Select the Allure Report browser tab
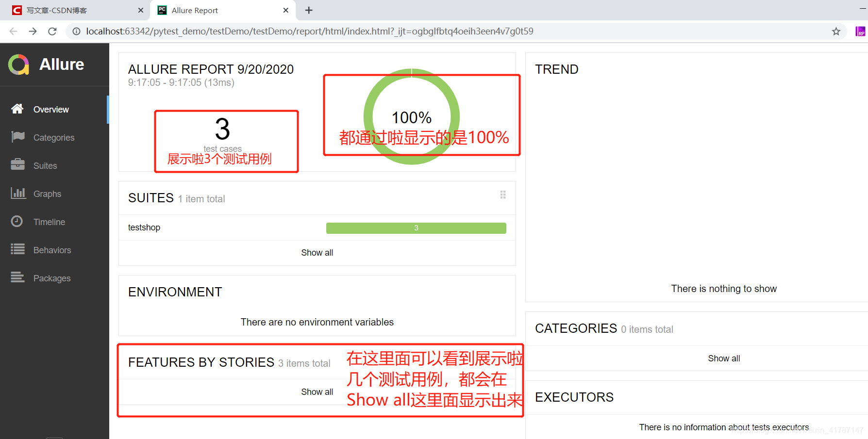This screenshot has height=439, width=868. pyautogui.click(x=223, y=10)
